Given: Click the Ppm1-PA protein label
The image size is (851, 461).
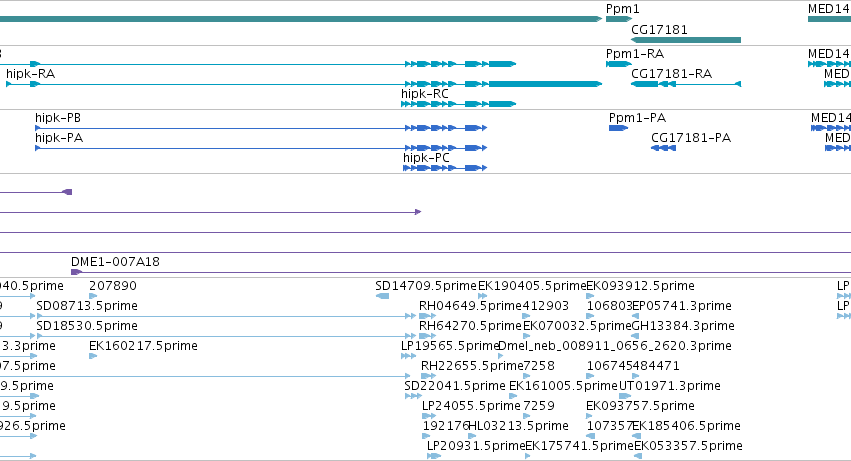Looking at the screenshot, I should (x=637, y=117).
